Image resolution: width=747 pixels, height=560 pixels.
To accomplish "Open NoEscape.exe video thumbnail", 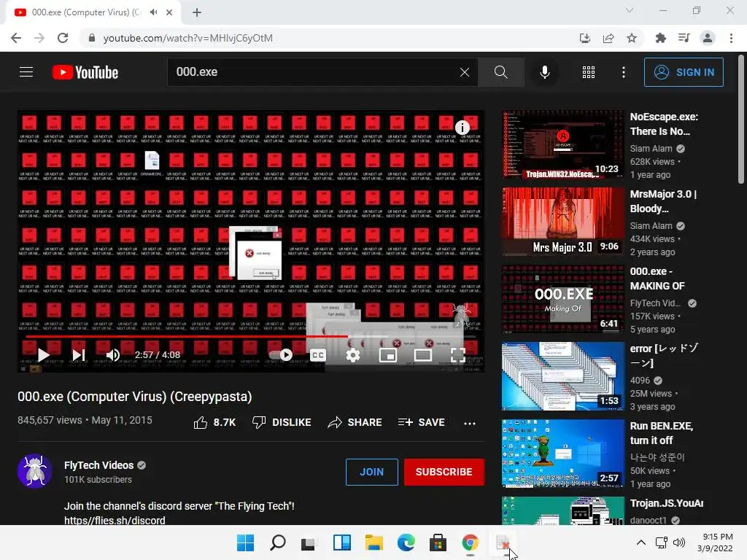I will click(562, 144).
